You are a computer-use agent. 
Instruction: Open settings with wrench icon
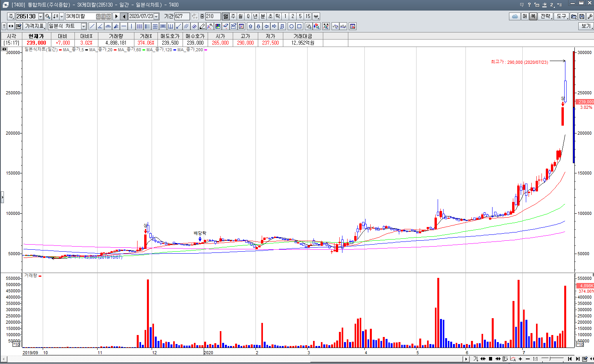pos(590,16)
